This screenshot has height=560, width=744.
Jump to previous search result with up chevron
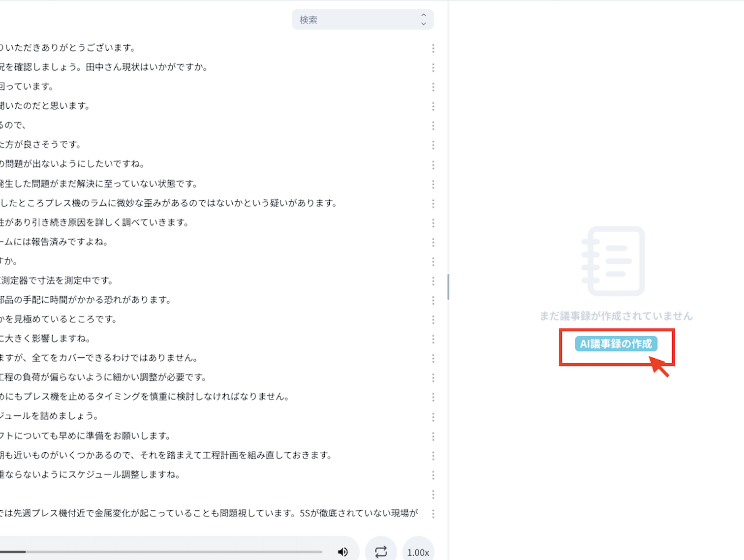pyautogui.click(x=423, y=15)
